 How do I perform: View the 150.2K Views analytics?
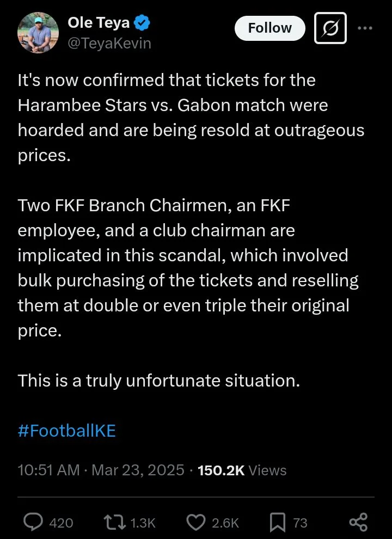[x=242, y=470]
